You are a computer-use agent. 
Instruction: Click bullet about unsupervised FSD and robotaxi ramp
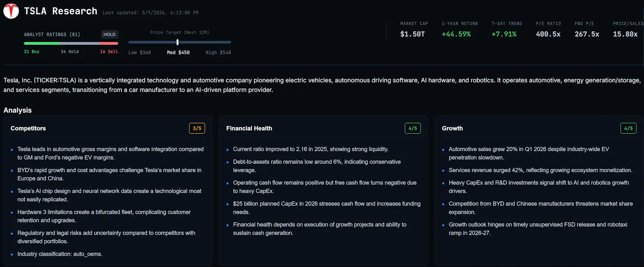(x=538, y=229)
